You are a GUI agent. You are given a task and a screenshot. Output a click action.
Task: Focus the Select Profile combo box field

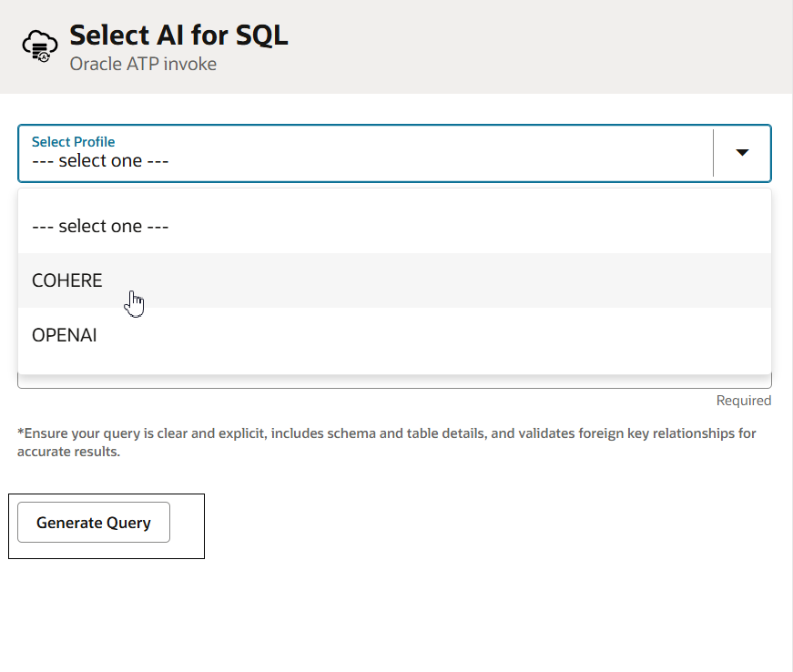pyautogui.click(x=394, y=153)
